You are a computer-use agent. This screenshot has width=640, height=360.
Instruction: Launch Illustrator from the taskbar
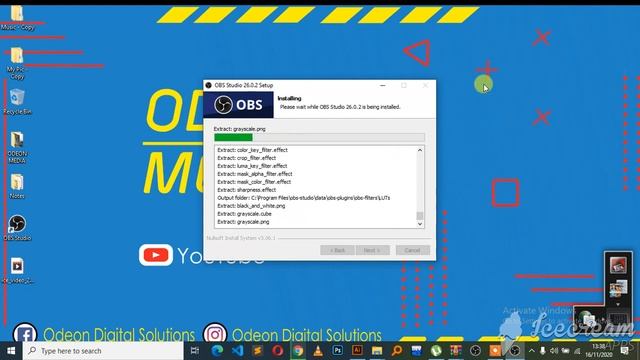pyautogui.click(x=357, y=350)
